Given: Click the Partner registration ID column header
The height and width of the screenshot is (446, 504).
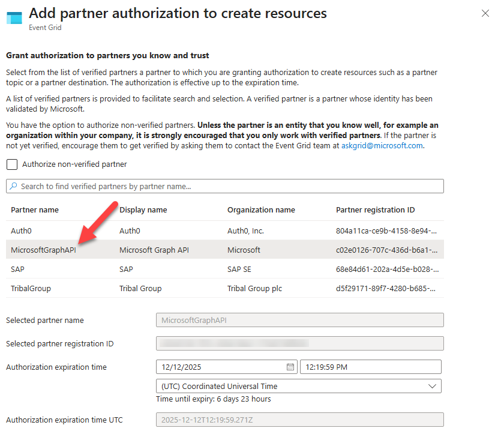Looking at the screenshot, I should 375,210.
